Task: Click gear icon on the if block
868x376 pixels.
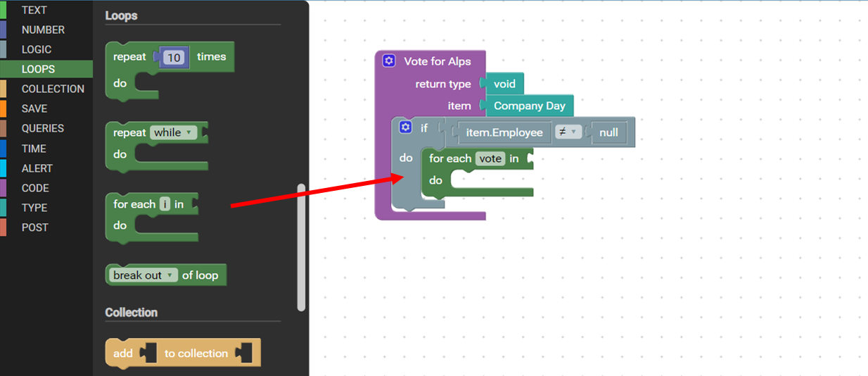Action: coord(405,127)
